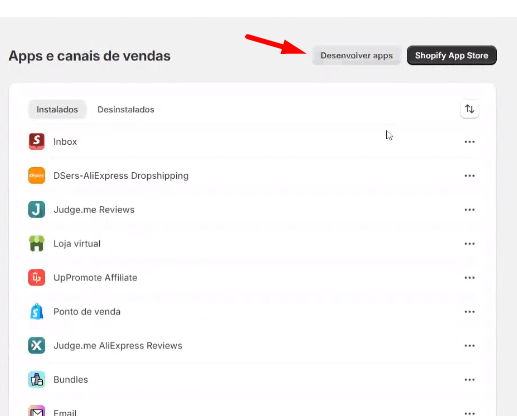
Task: Switch to the Instalados tab
Action: pyautogui.click(x=57, y=109)
